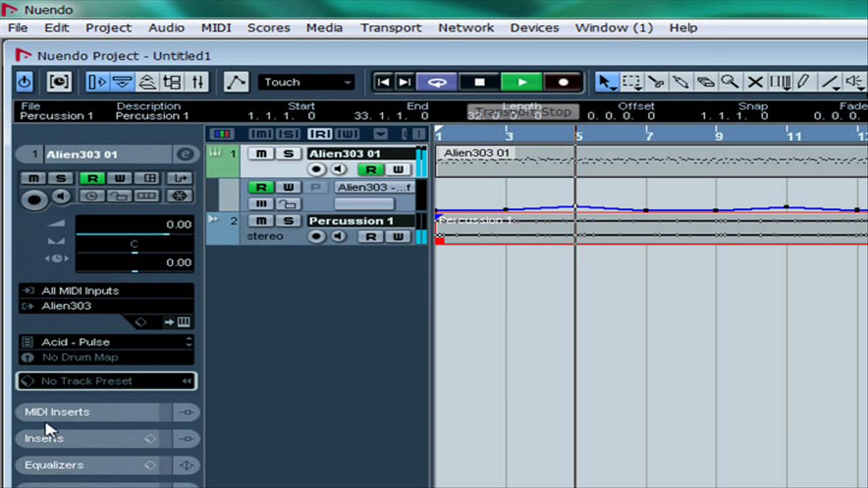Click the transport Stop button
Viewport: 868px width, 488px height.
[479, 82]
